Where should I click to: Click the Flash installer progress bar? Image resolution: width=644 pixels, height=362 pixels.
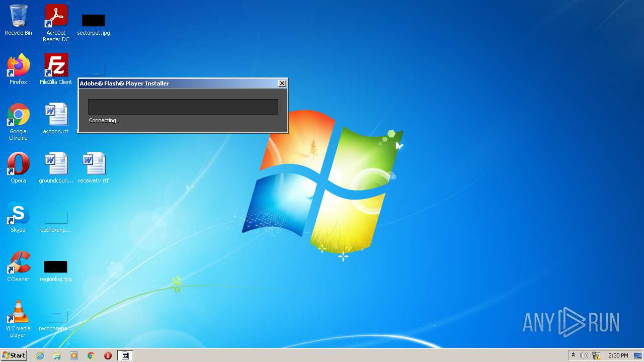pyautogui.click(x=183, y=107)
